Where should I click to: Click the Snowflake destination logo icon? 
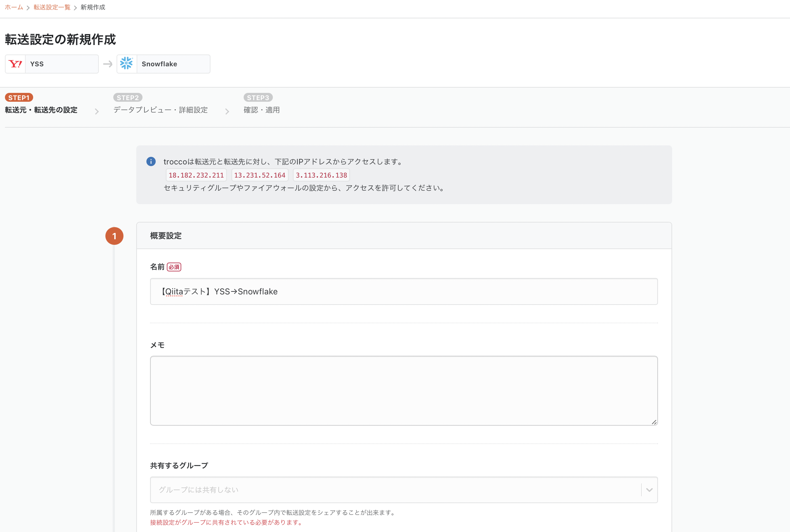tap(126, 64)
